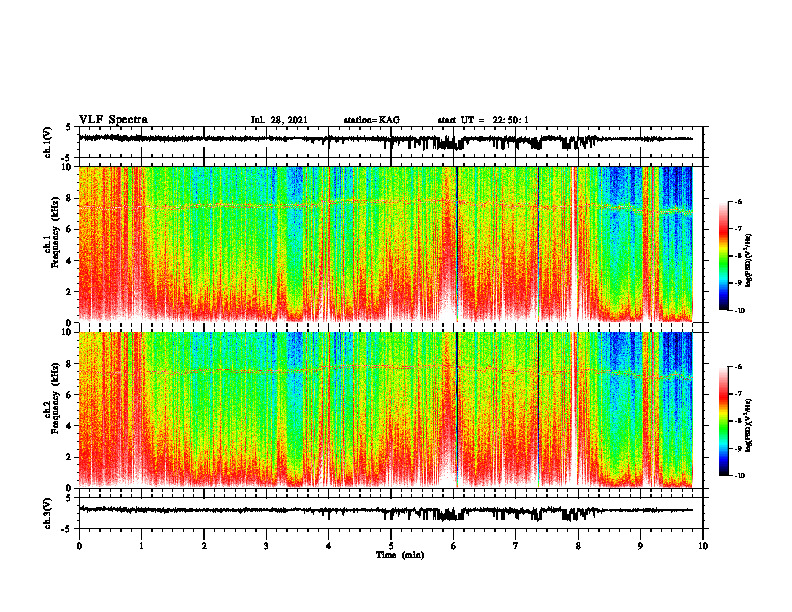Click time axis tick label "9"
The width and height of the screenshot is (792, 612).
coord(640,546)
